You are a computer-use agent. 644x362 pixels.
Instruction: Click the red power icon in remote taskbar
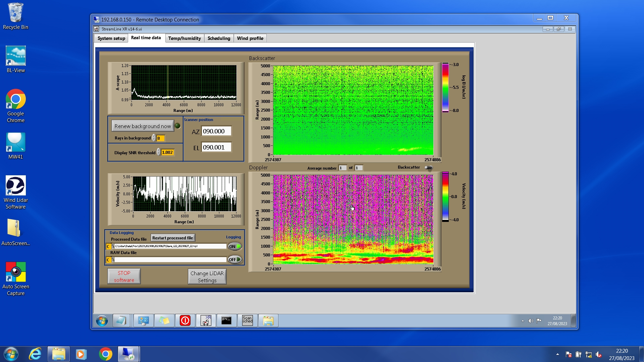185,320
